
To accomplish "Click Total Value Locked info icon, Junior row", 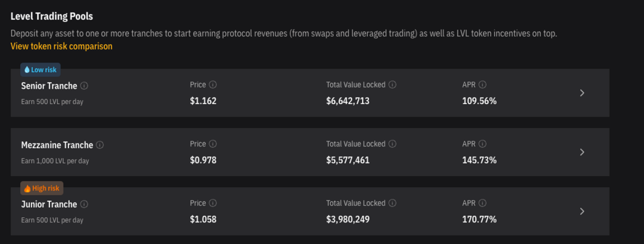I will pos(392,204).
